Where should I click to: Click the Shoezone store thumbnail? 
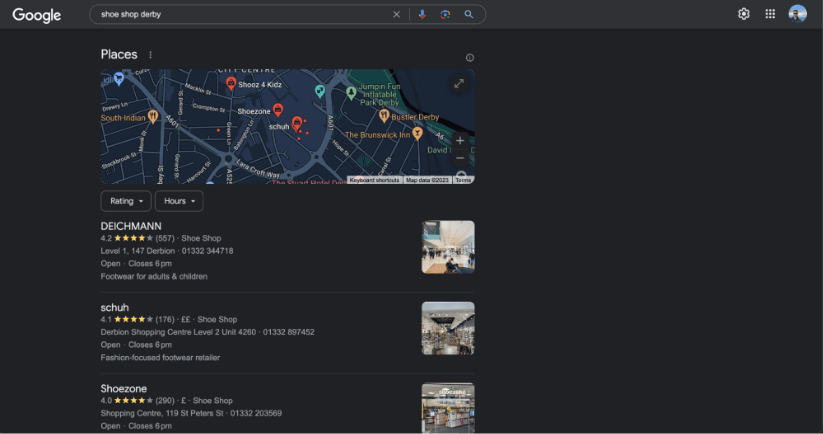tap(448, 407)
